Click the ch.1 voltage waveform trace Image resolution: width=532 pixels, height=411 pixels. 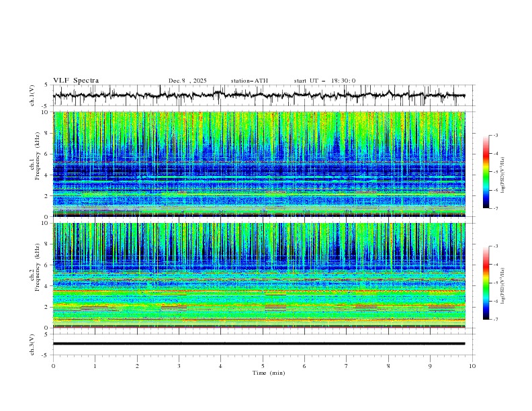[259, 95]
